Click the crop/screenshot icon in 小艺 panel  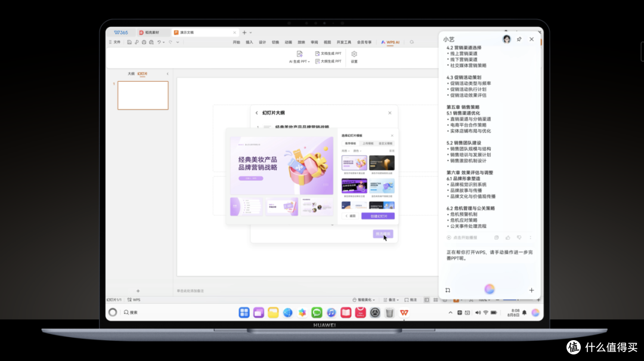(448, 290)
